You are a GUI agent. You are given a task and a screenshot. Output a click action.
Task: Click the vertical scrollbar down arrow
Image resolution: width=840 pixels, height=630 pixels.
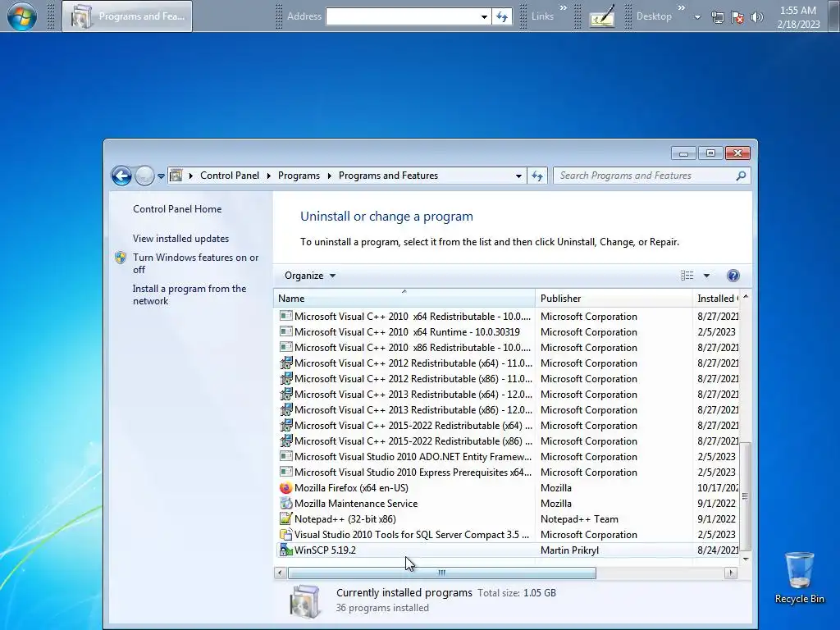745,559
